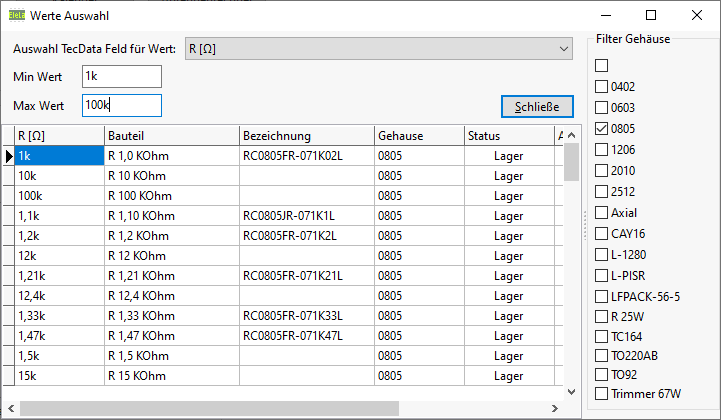Sort table by Bezeichnung column header
The image size is (721, 420).
point(305,136)
